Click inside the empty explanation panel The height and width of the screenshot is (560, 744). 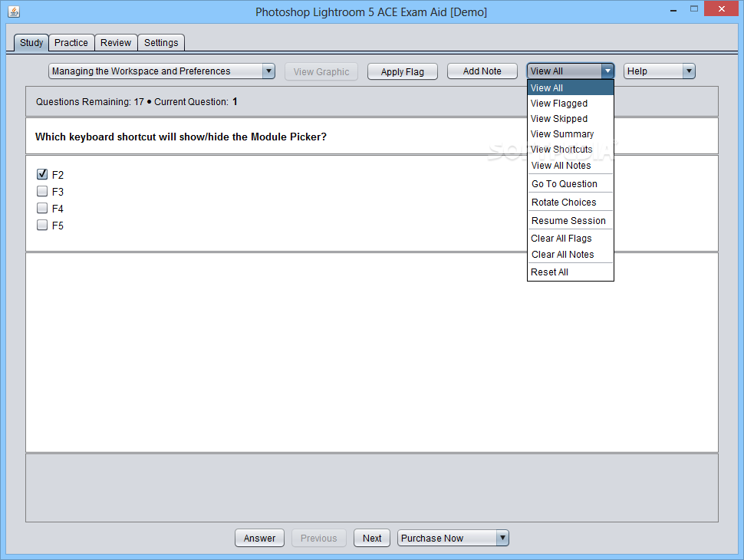(371, 352)
